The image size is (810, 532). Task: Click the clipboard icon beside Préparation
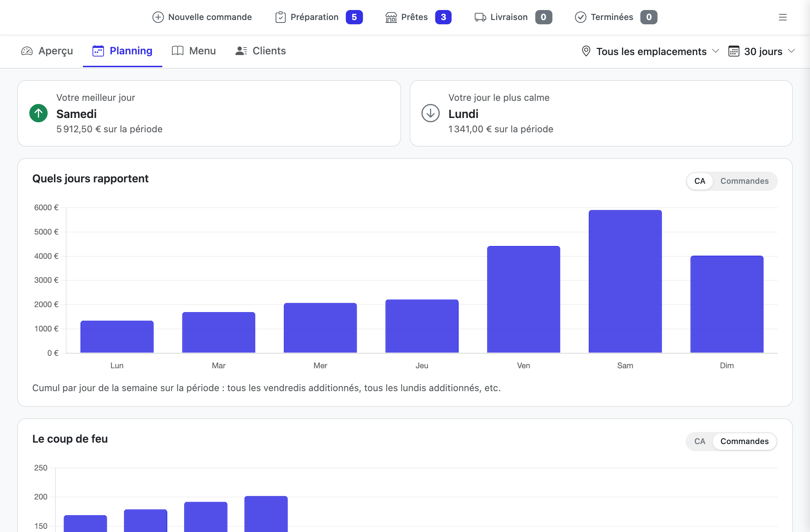281,17
